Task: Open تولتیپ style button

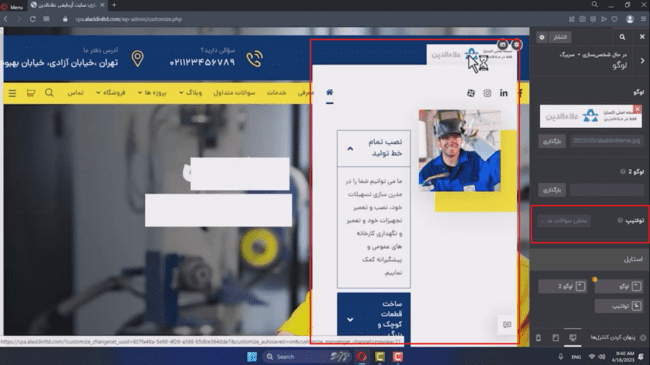Action: [619, 306]
